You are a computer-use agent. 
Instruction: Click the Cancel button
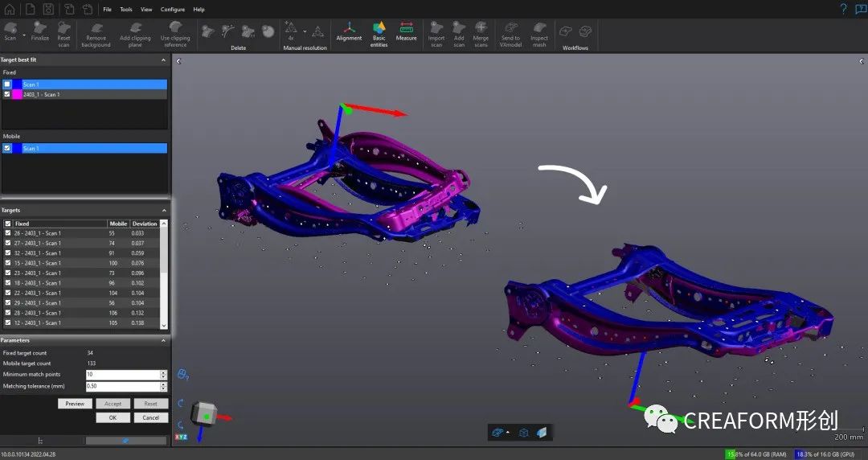click(x=150, y=417)
